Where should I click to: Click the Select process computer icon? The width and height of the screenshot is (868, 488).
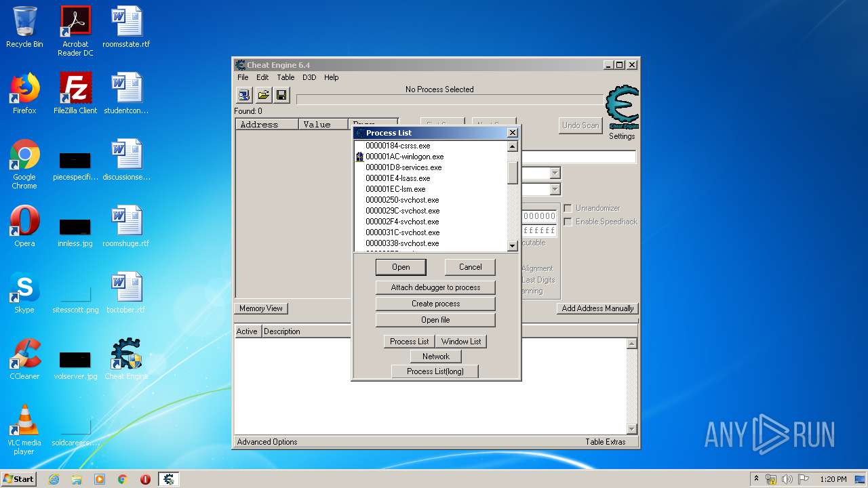pos(244,96)
